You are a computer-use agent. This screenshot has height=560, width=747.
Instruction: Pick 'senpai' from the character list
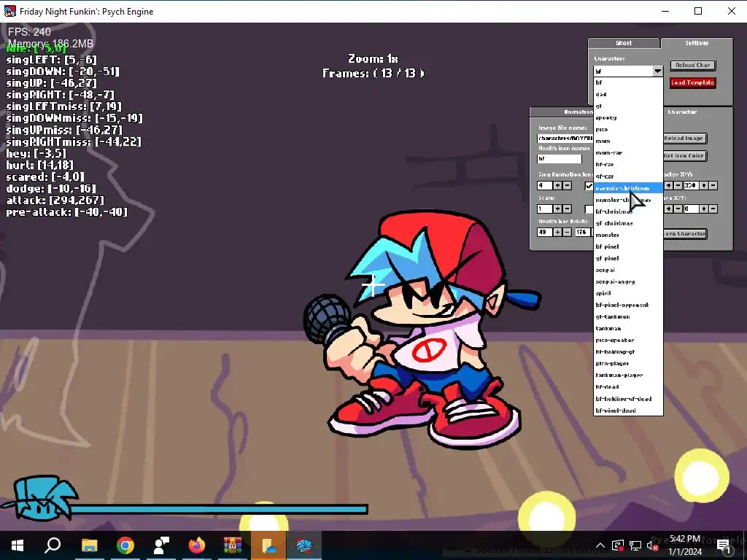[x=628, y=270]
